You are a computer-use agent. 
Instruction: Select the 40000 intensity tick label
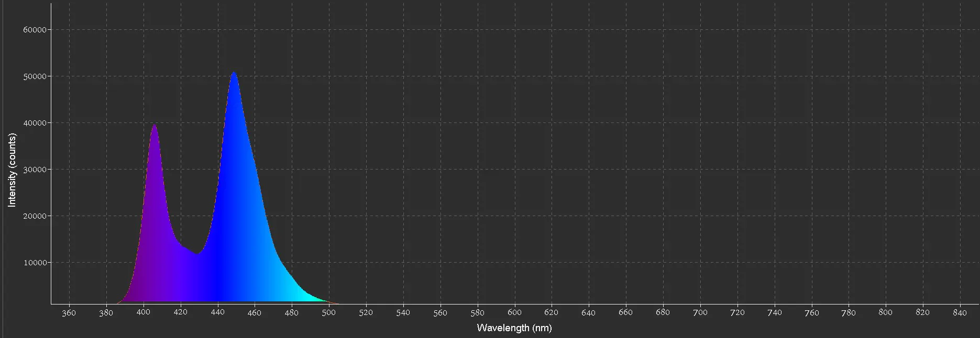click(35, 123)
